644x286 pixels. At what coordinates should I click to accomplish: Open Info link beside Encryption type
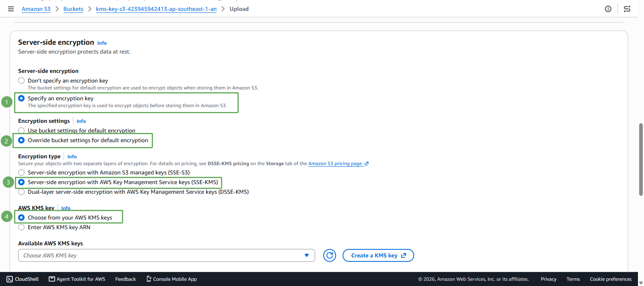point(72,157)
